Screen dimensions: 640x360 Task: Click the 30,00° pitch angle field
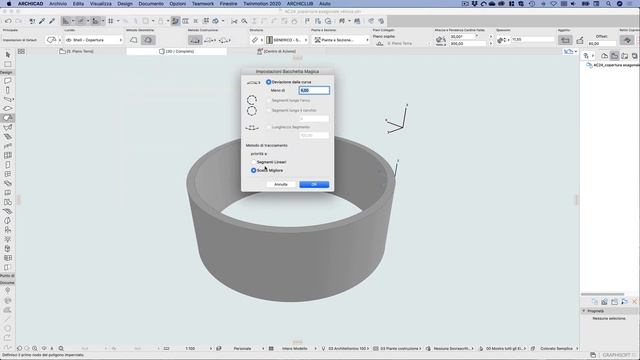tap(463, 37)
